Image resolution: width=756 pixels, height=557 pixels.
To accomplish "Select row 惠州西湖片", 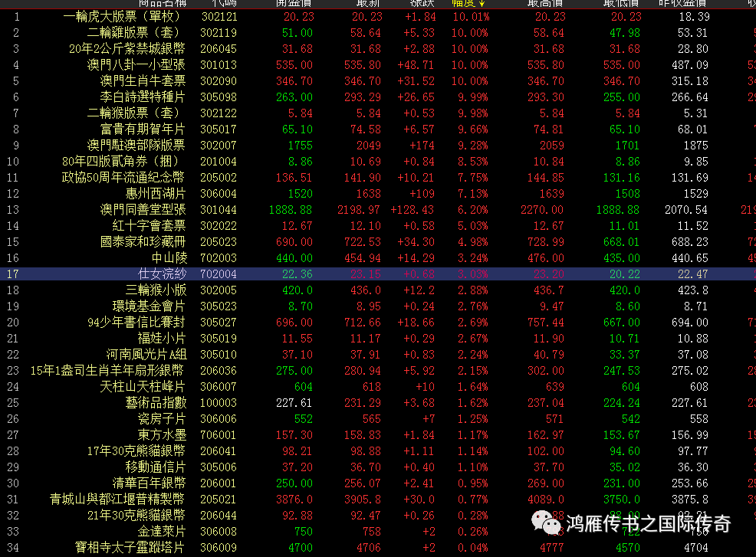I will click(x=378, y=194).
